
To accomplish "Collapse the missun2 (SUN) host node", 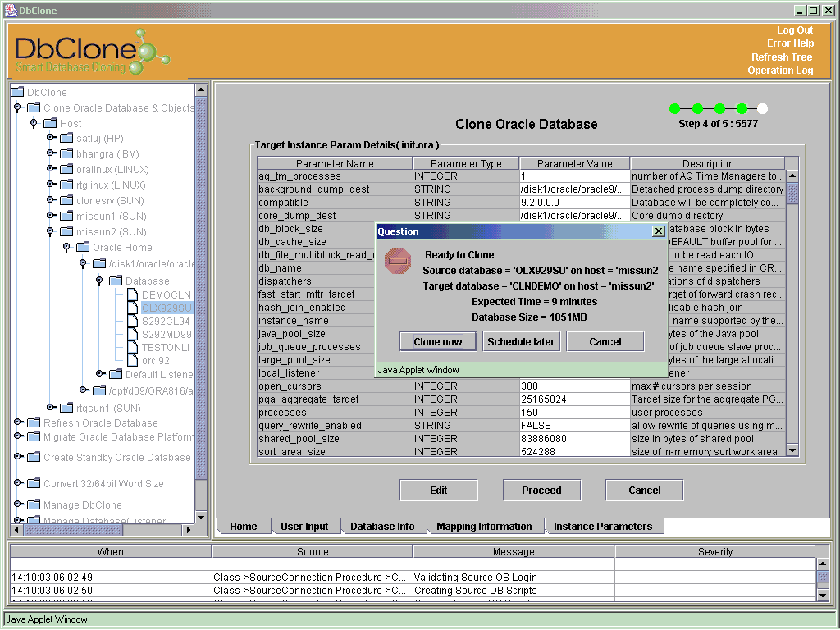I will pos(50,231).
